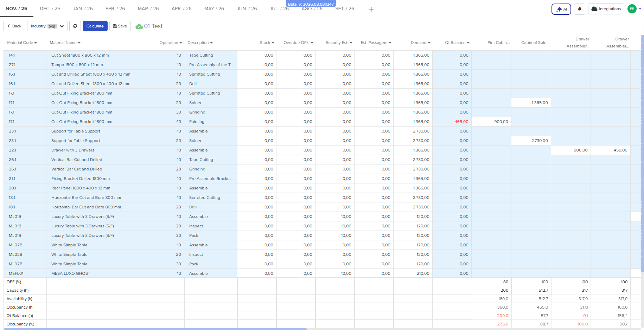Switch to the MAR. / 26 tab
The width and height of the screenshot is (644, 330).
[x=148, y=8]
